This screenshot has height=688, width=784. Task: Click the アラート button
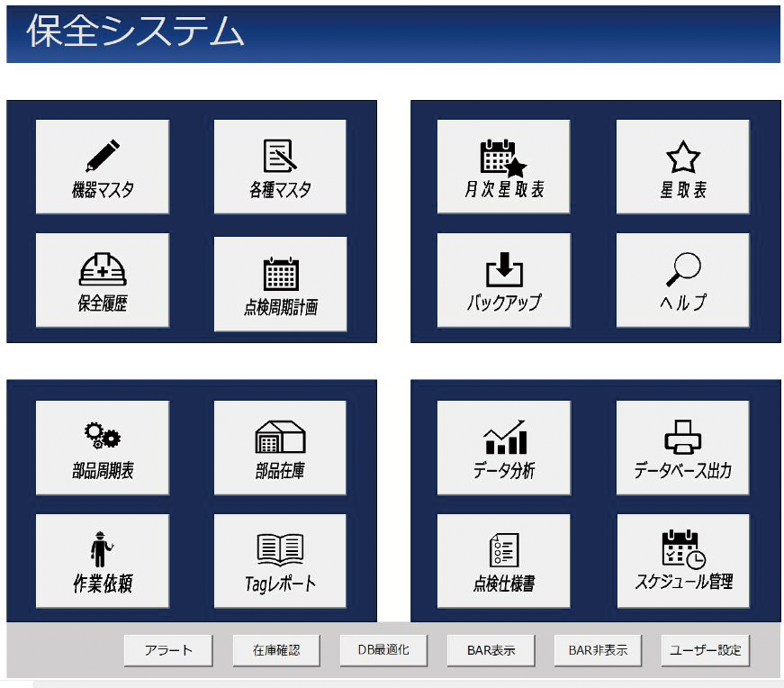point(168,650)
